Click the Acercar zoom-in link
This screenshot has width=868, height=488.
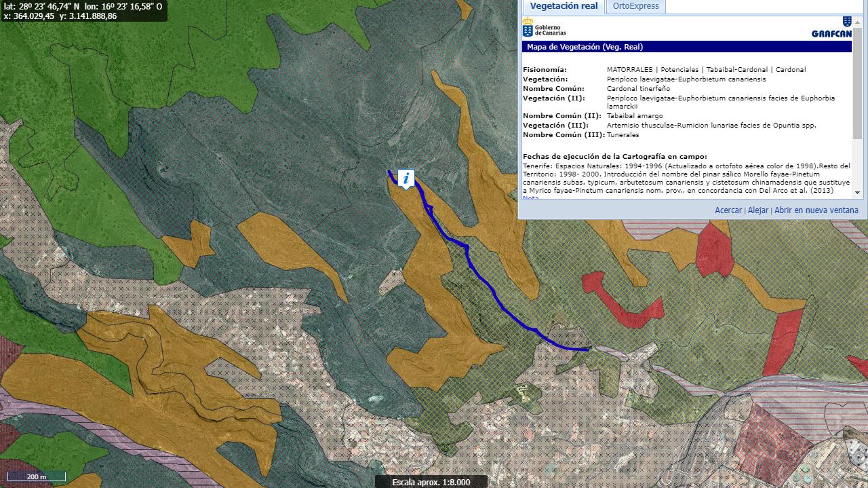point(728,210)
